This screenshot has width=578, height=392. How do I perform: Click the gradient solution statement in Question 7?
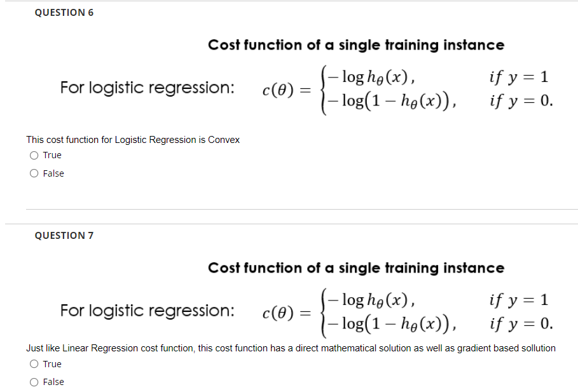[x=290, y=348]
